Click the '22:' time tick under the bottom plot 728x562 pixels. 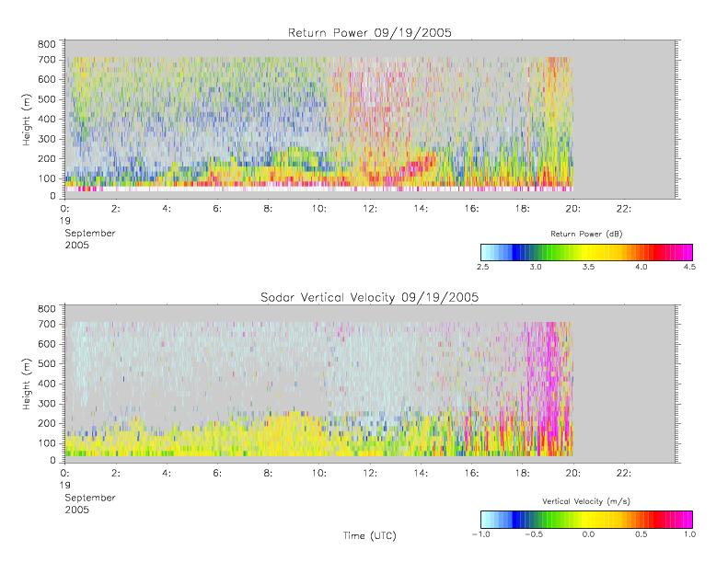point(623,473)
